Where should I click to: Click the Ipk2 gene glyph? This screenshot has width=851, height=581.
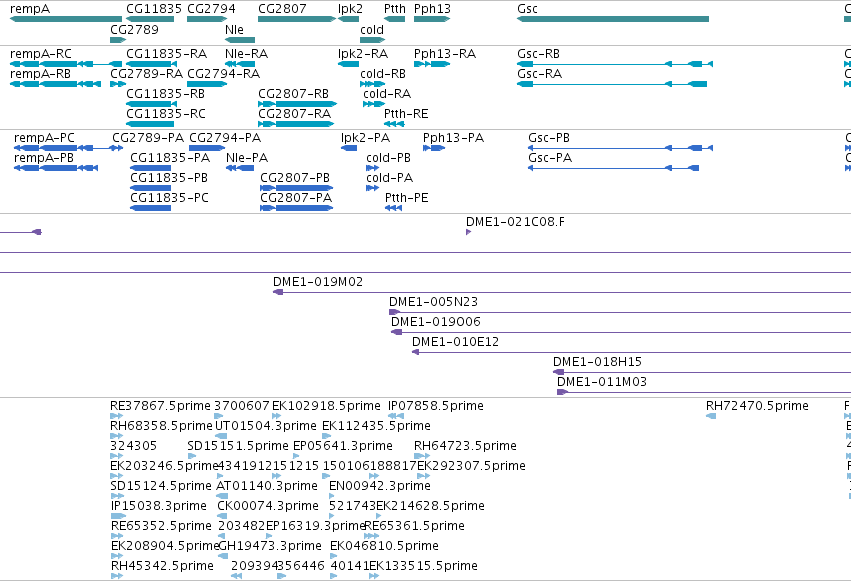tap(348, 19)
